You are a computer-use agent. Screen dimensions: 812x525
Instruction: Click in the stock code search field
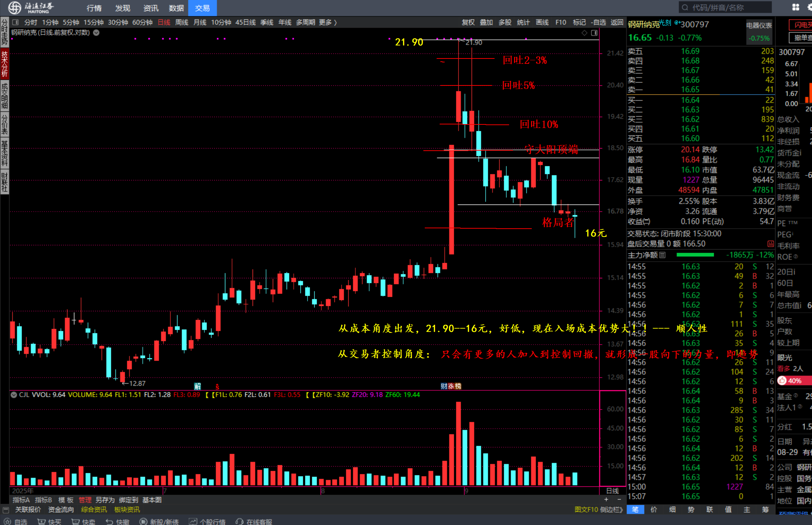(725, 7)
